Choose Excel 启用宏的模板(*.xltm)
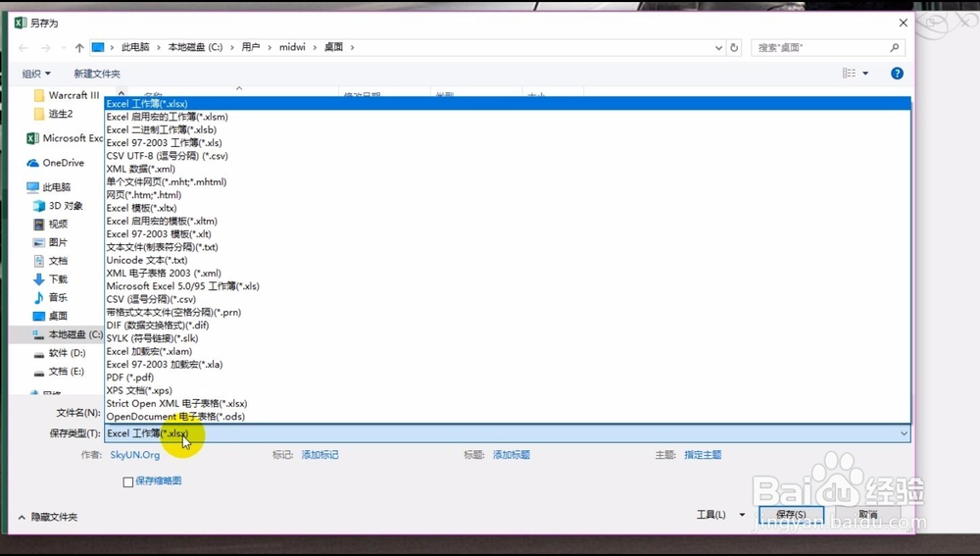 tap(507, 222)
